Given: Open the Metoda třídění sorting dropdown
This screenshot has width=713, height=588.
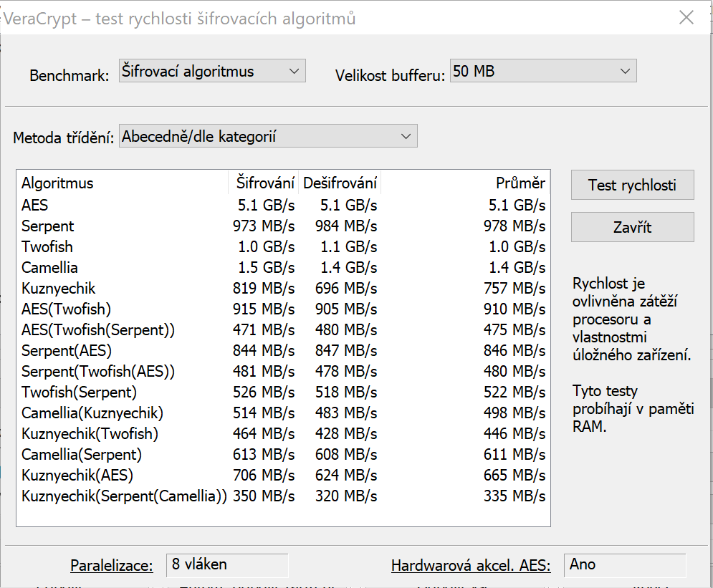Looking at the screenshot, I should click(x=267, y=136).
